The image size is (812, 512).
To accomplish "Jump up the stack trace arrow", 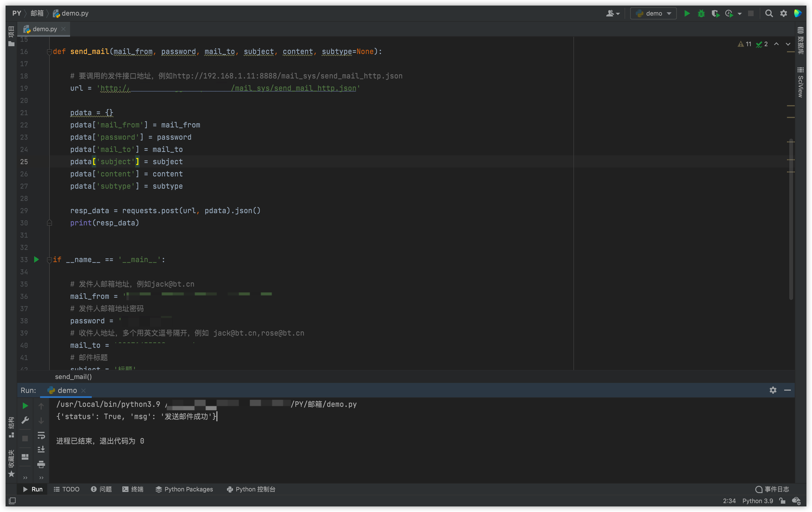I will [x=41, y=406].
